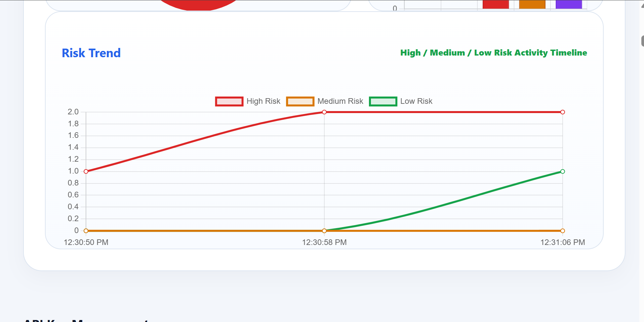The height and width of the screenshot is (322, 644).
Task: Click the 2.0 y-axis label
Action: click(73, 112)
